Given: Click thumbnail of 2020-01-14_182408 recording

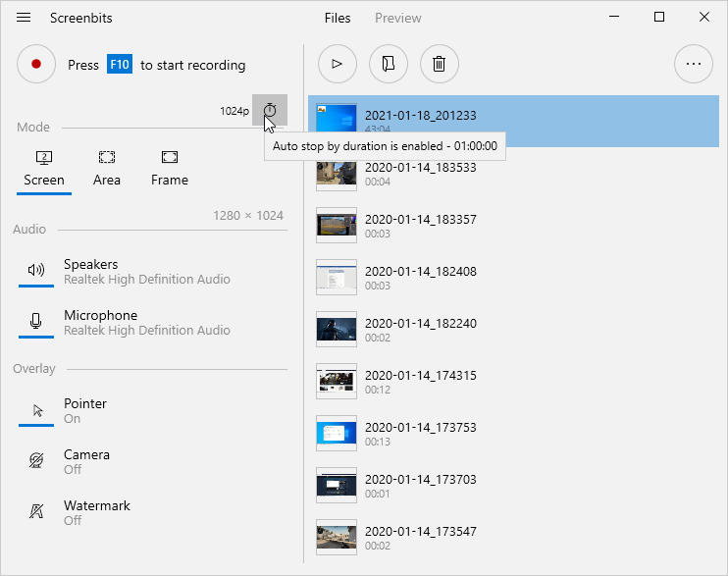Looking at the screenshot, I should coord(337,278).
